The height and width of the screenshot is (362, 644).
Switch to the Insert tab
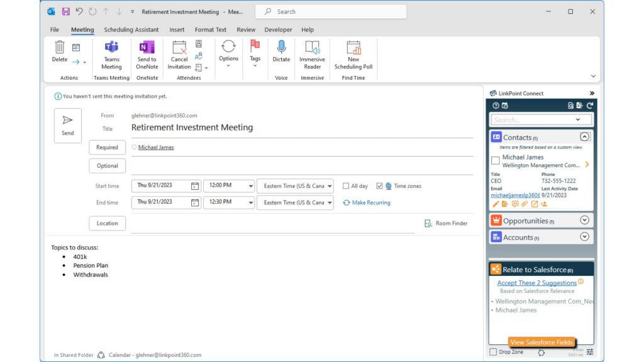(x=177, y=30)
